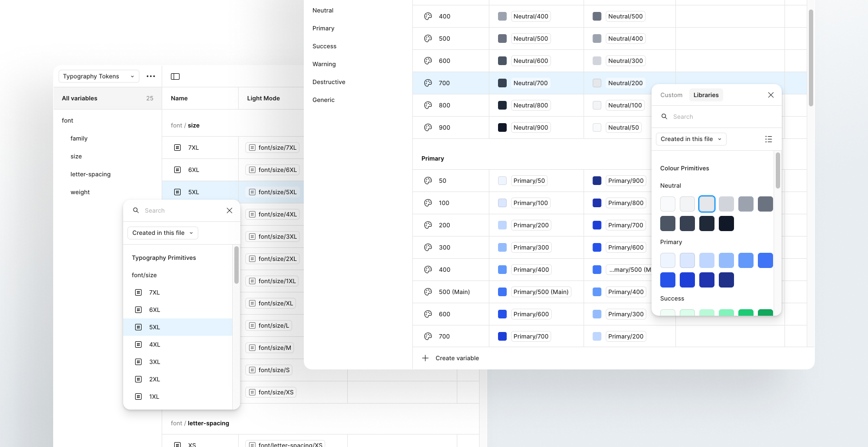Click the palette icon for Neutral 700 row
Viewport: 868px width, 447px height.
point(428,83)
